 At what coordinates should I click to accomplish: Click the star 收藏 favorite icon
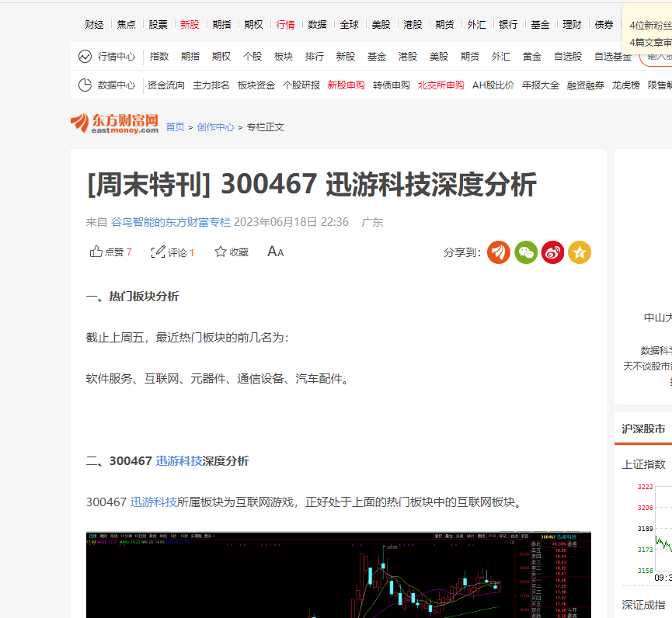pyautogui.click(x=221, y=252)
